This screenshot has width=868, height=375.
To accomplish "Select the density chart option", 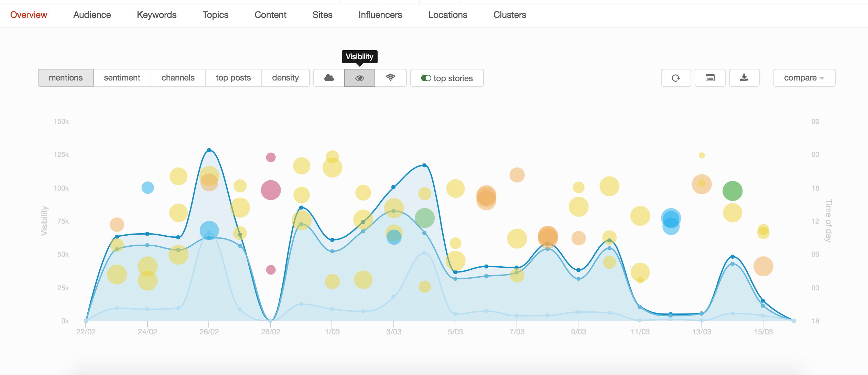I will (285, 78).
